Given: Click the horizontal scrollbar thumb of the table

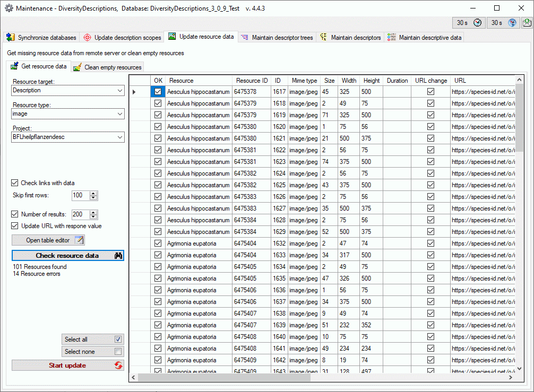Looking at the screenshot, I should point(224,377).
